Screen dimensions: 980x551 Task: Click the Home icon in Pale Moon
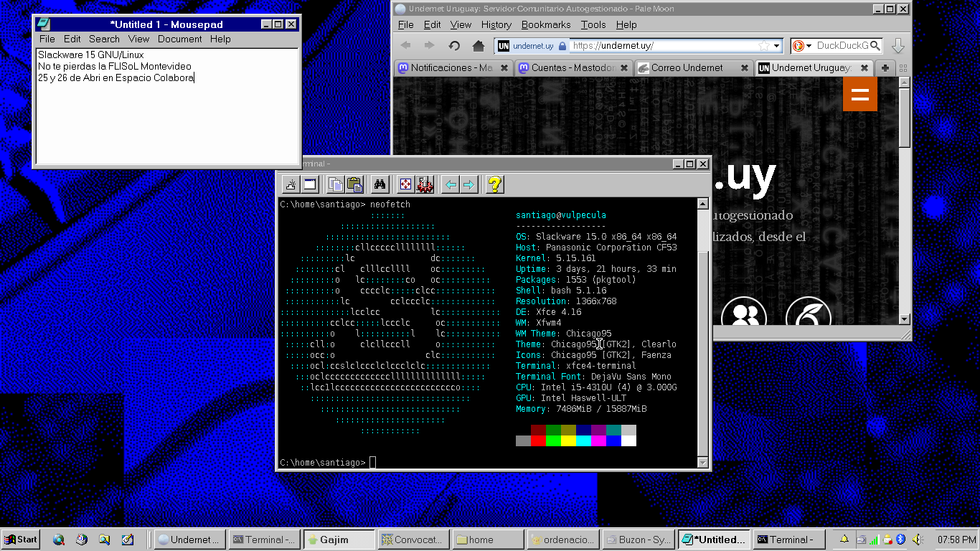tap(479, 46)
